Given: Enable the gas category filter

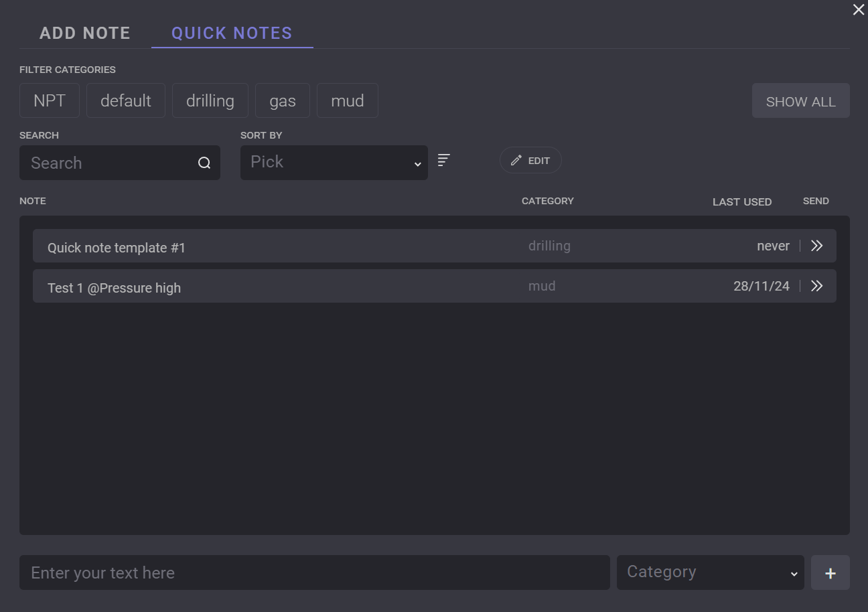Looking at the screenshot, I should (283, 100).
